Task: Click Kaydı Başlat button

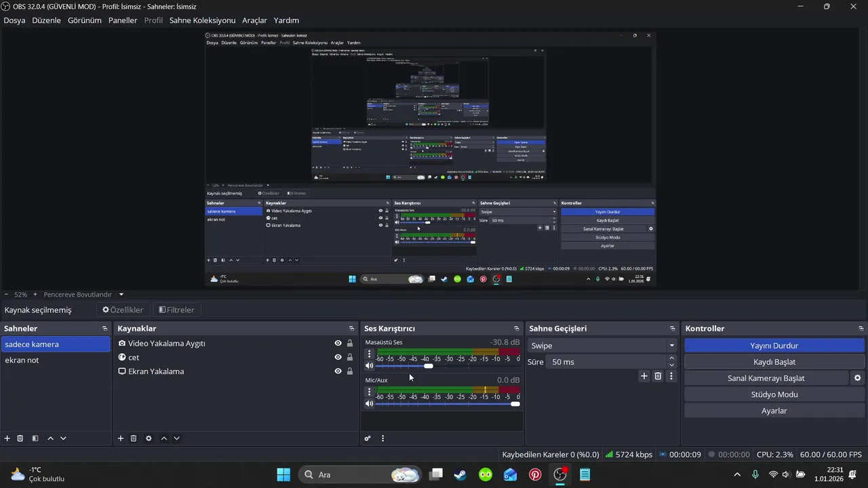Action: click(774, 362)
